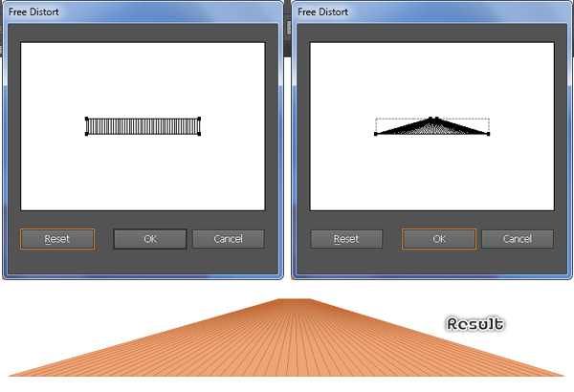Select top-left distort handle in left preview

[87, 119]
